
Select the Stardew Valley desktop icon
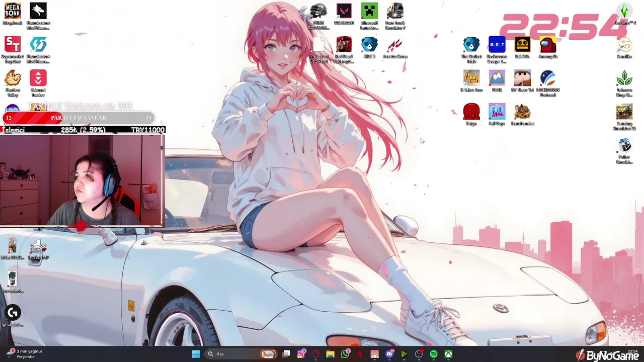click(x=13, y=83)
